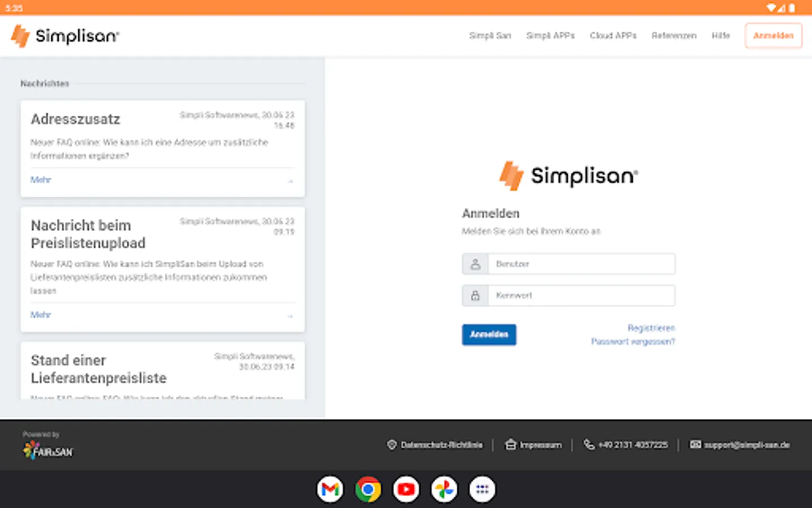Image resolution: width=812 pixels, height=508 pixels.
Task: Click the support email address in footer
Action: [747, 445]
